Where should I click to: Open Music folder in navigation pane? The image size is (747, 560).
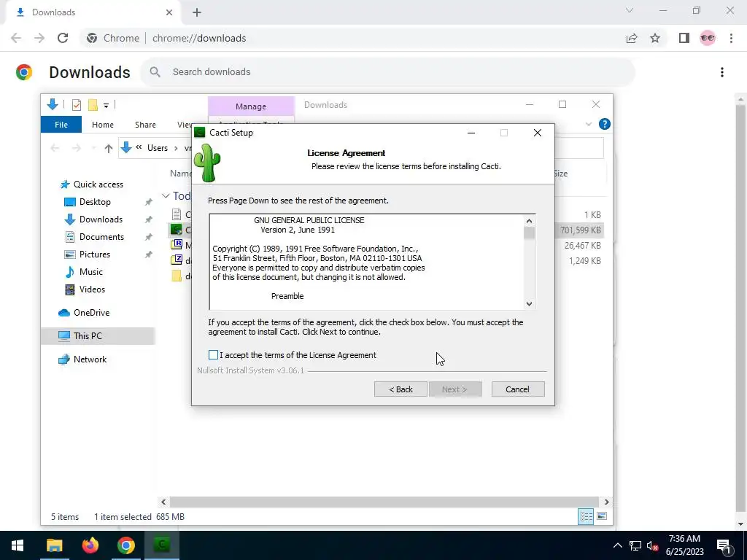90,272
